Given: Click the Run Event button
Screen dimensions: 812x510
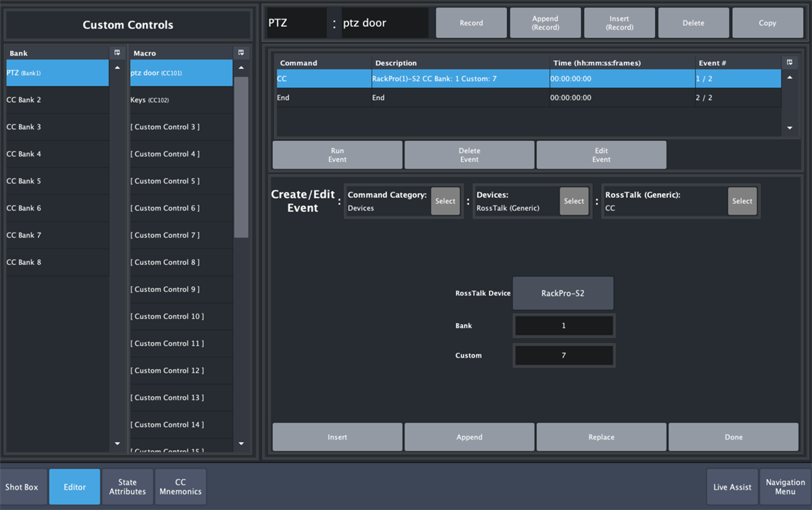Looking at the screenshot, I should [337, 154].
